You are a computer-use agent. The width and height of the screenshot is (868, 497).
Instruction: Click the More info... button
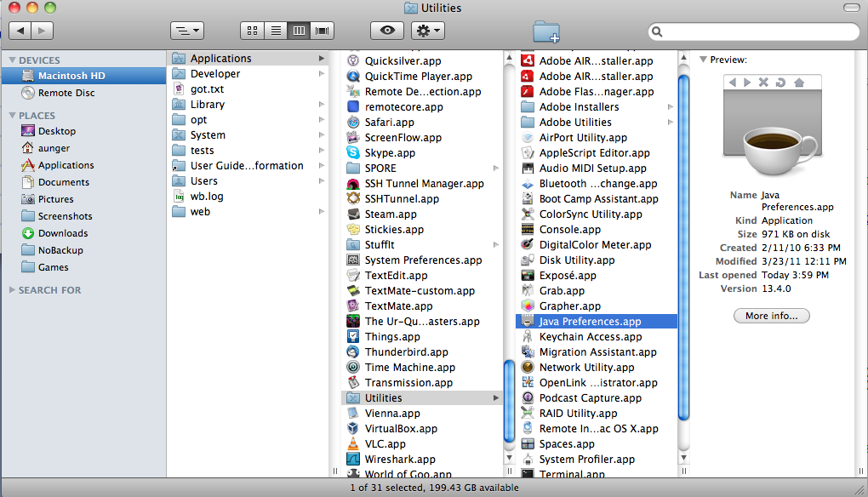[772, 316]
